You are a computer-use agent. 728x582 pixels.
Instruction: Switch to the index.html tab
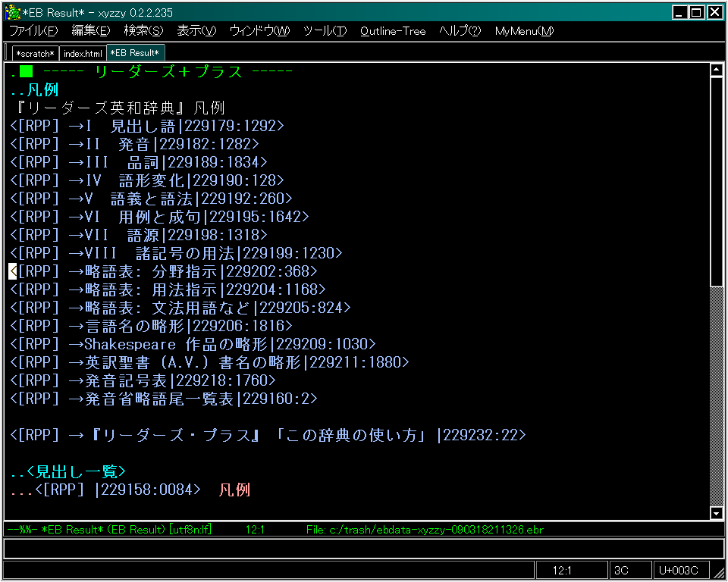83,53
